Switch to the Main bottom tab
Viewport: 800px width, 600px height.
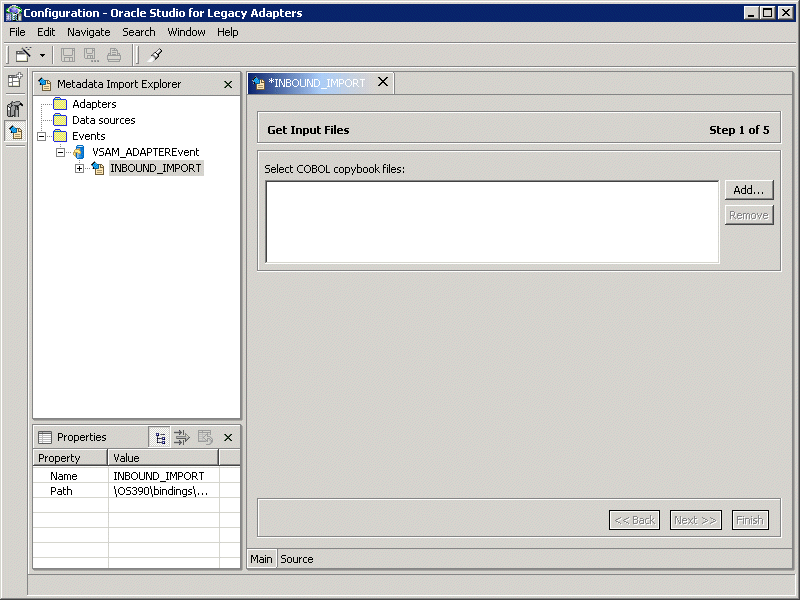[x=261, y=559]
